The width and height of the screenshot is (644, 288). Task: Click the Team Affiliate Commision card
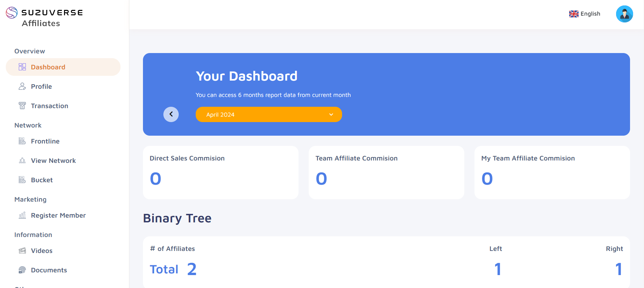point(386,172)
